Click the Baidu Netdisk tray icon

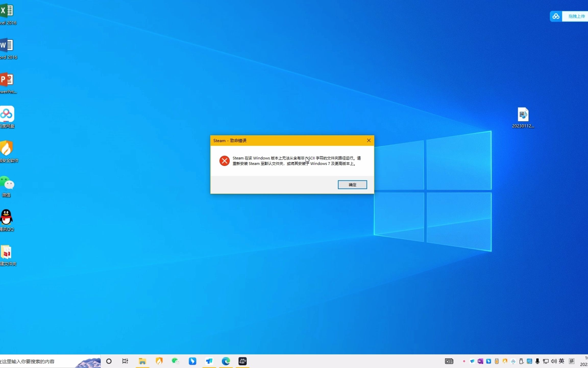[x=513, y=361]
